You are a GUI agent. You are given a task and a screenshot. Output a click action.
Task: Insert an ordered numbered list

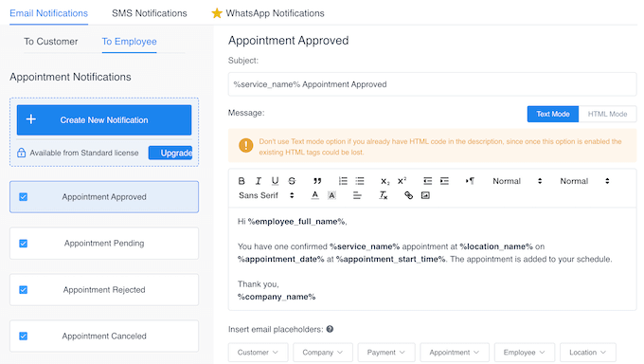point(343,181)
